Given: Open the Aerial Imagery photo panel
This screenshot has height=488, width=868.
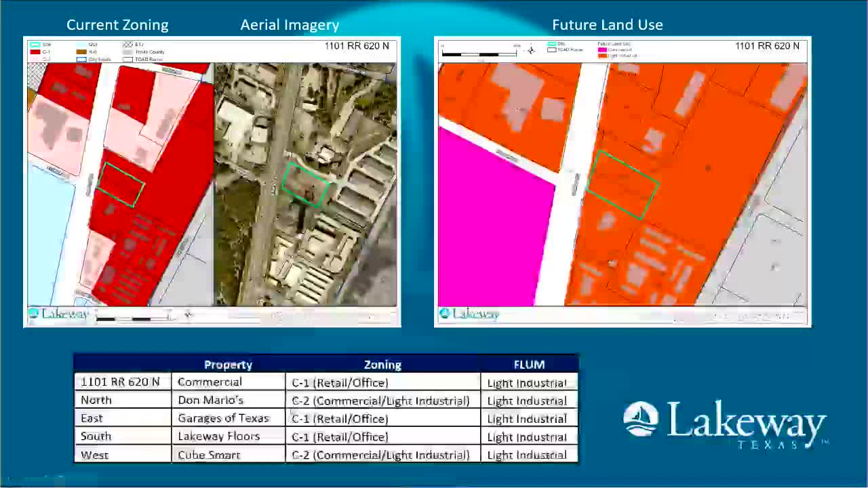Looking at the screenshot, I should [305, 184].
